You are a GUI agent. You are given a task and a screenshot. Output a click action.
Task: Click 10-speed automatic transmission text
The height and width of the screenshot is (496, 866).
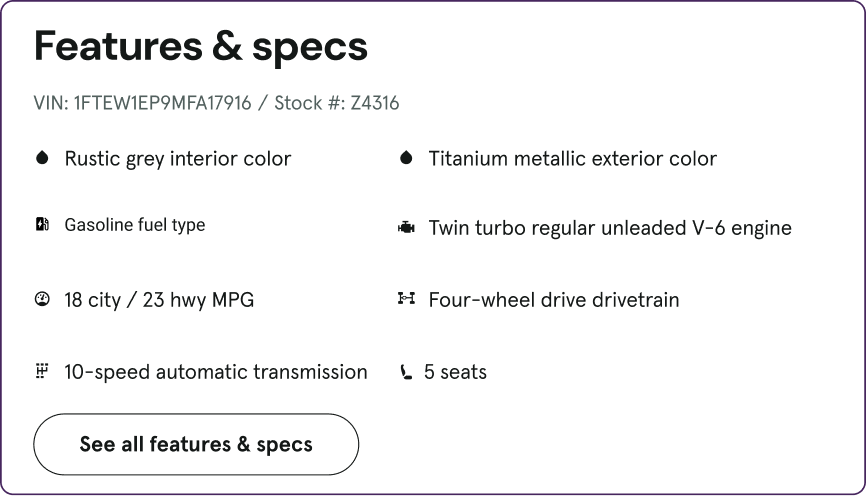tap(216, 372)
